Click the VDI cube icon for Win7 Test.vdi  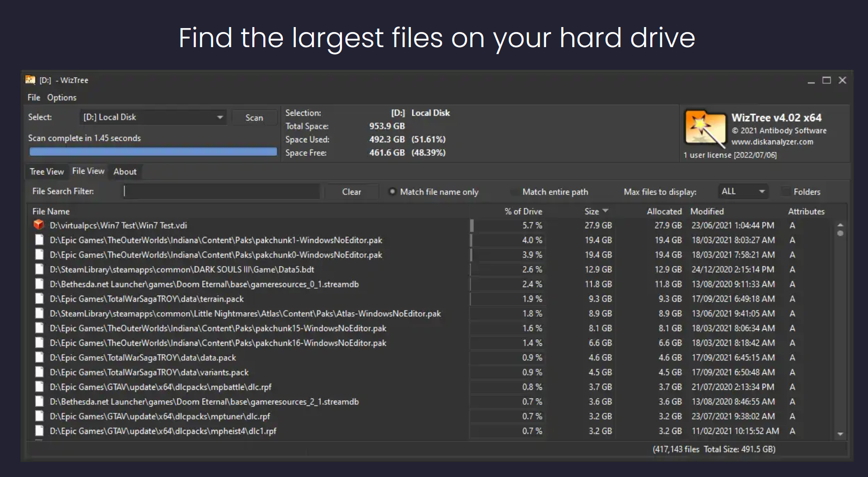39,225
